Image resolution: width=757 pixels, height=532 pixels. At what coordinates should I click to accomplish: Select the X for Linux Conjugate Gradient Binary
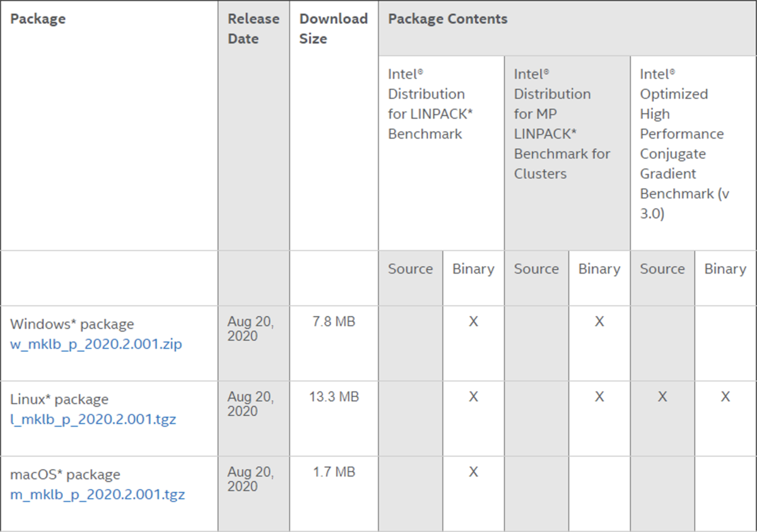coord(725,396)
